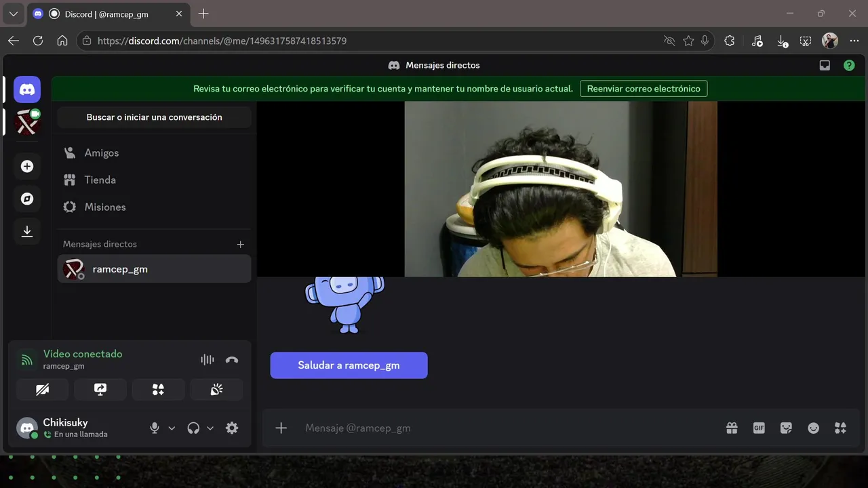This screenshot has height=488, width=868.
Task: Expand audio output options arrow
Action: point(210,428)
